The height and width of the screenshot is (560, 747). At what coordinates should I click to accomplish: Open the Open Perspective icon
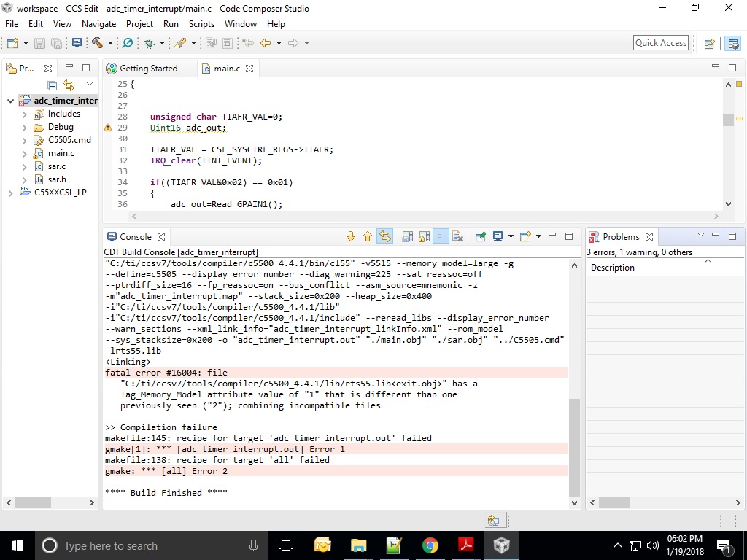point(709,44)
